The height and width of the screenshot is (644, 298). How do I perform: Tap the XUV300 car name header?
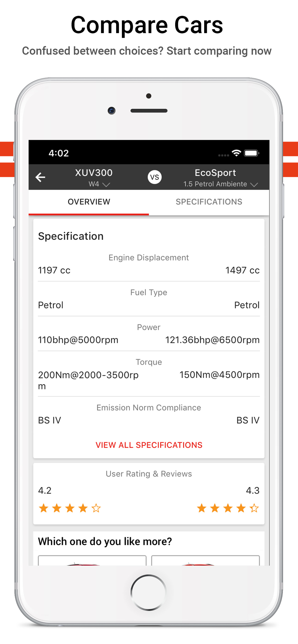[x=94, y=173]
